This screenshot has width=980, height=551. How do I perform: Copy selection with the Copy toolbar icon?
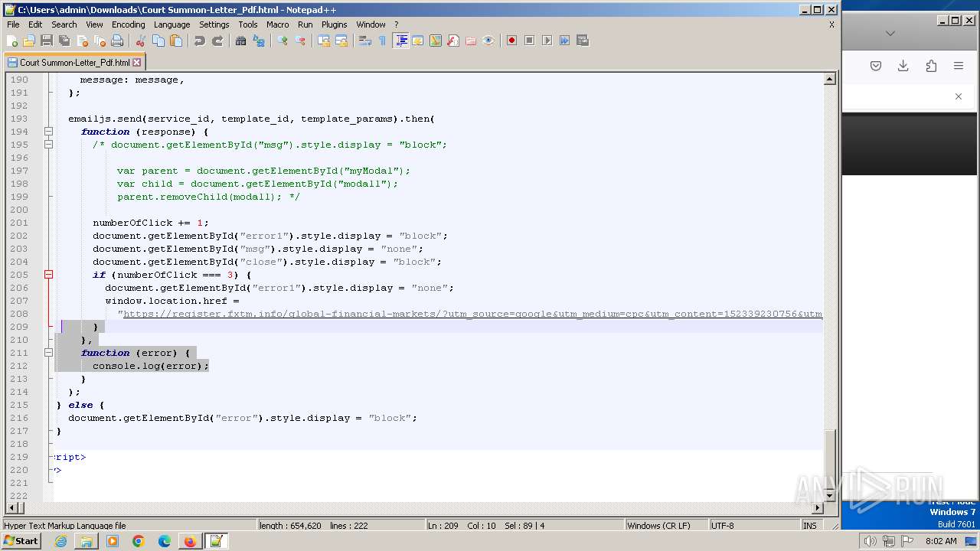pos(158,41)
